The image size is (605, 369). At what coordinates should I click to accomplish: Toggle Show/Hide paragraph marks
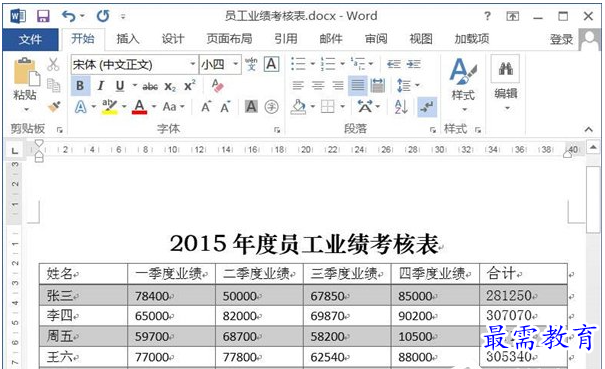tap(428, 107)
